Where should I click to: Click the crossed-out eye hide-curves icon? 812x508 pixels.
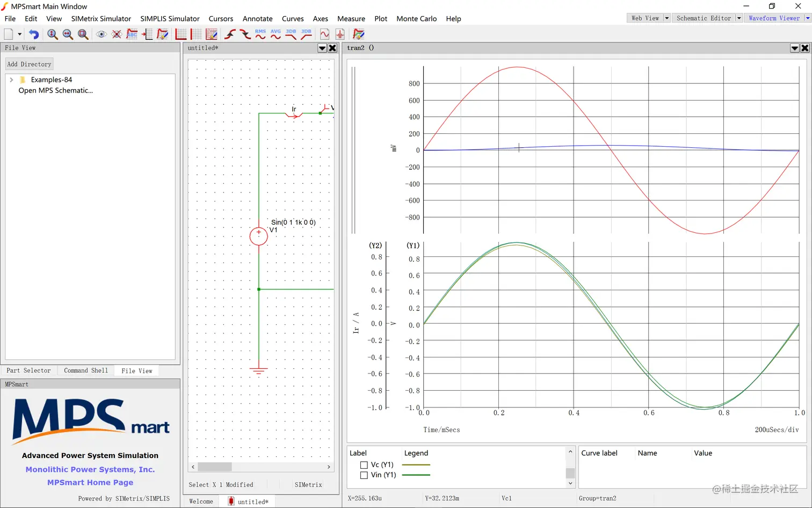[x=117, y=34]
